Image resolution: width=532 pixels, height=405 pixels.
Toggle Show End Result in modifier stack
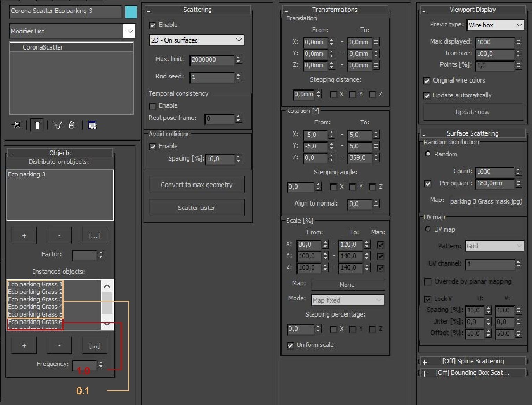coord(37,125)
